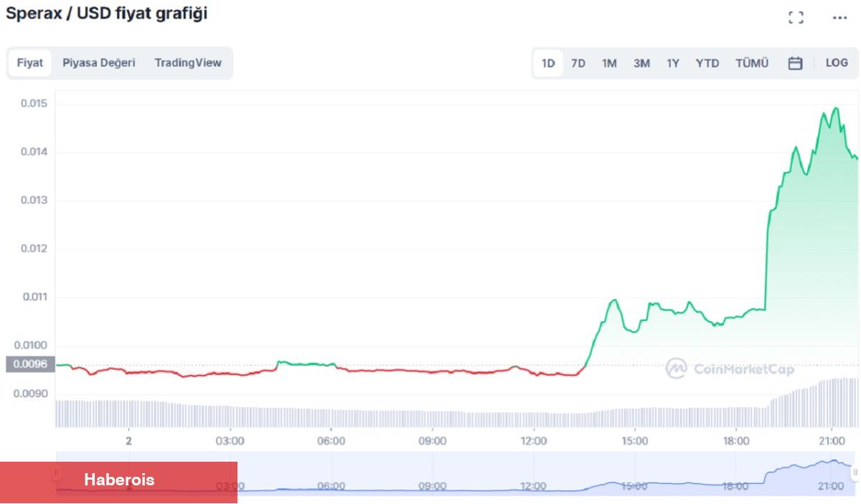Image resolution: width=861 pixels, height=504 pixels.
Task: Click the Haberois banner label
Action: (119, 480)
